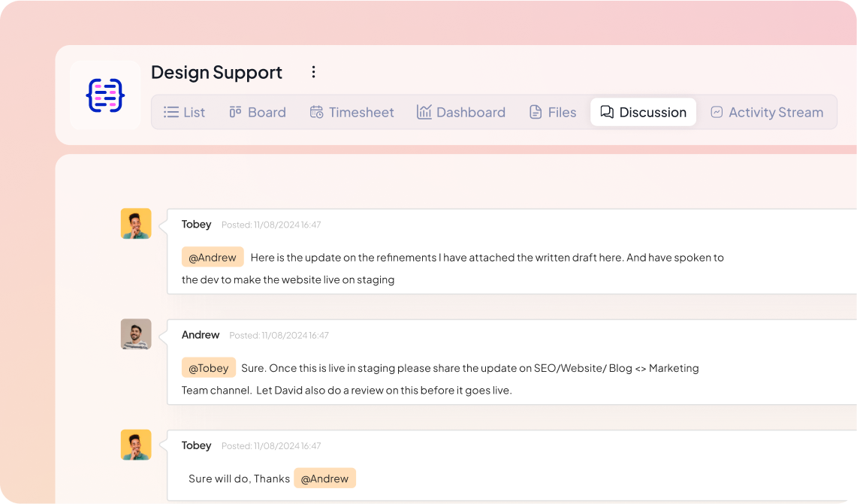
Task: Click the 'Design Support' project title
Action: pyautogui.click(x=216, y=72)
